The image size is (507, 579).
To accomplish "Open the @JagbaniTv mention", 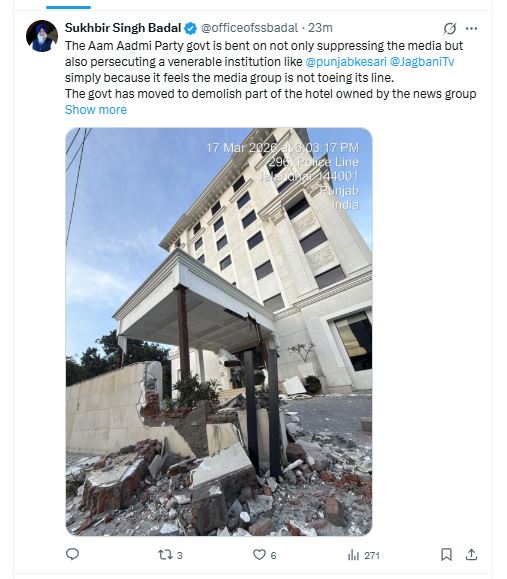I will (422, 62).
